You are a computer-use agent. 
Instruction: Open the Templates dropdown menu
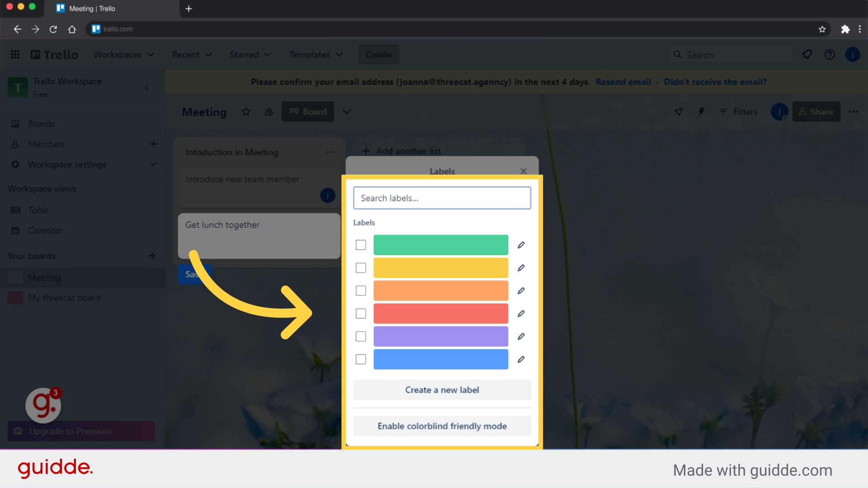316,54
